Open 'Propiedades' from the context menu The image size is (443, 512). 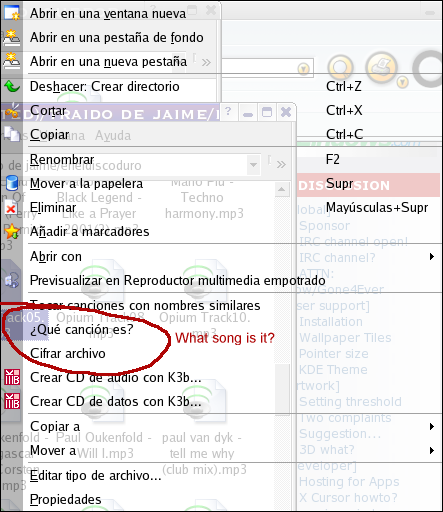point(221,500)
